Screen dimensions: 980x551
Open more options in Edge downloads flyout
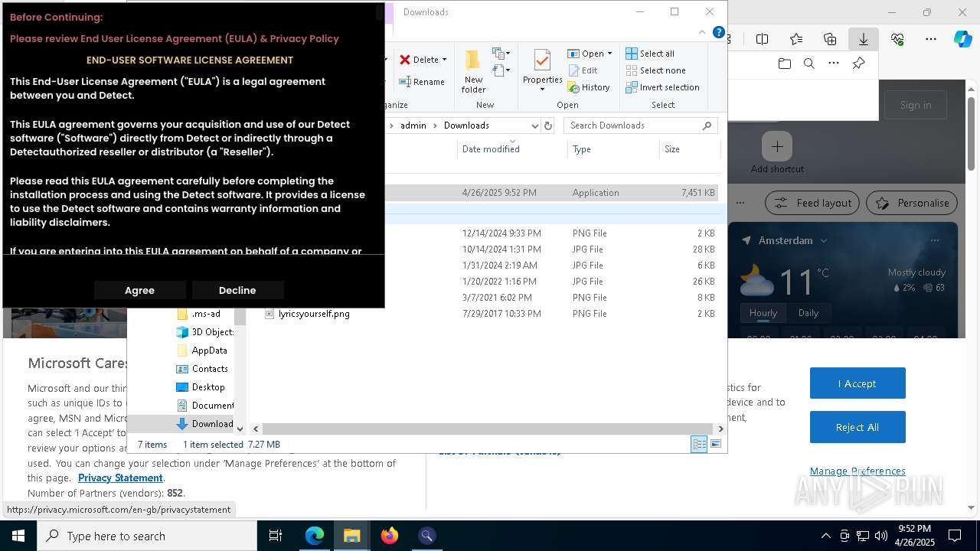pos(834,64)
